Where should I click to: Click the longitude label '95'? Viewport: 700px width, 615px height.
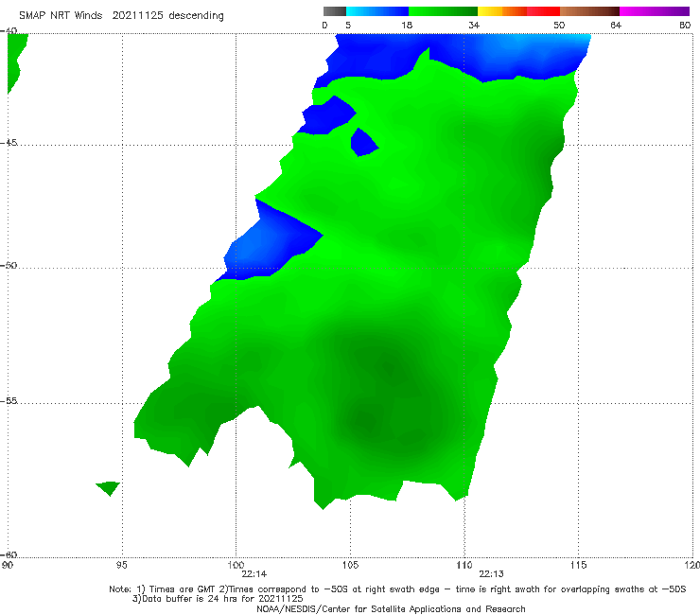pyautogui.click(x=121, y=566)
